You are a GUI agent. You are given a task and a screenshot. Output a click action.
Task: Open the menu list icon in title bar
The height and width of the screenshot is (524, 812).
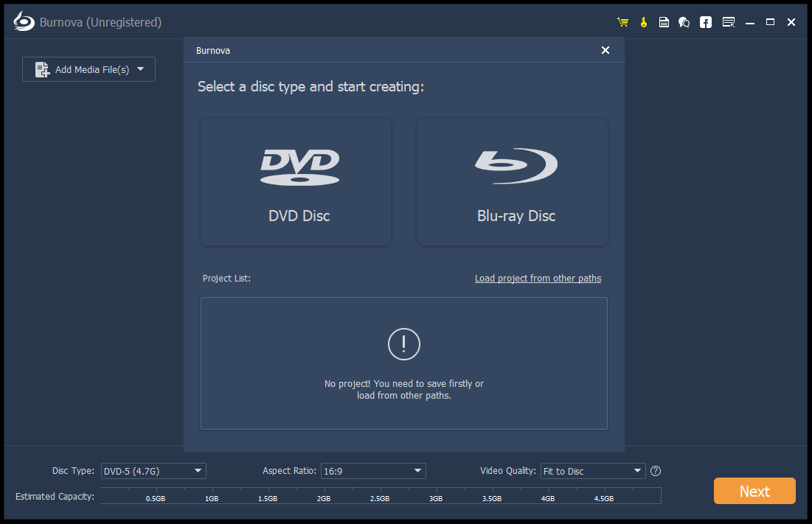click(x=729, y=22)
